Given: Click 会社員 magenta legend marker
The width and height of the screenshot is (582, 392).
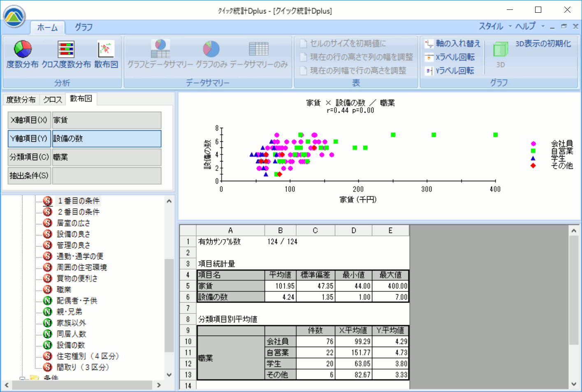Looking at the screenshot, I should (533, 144).
